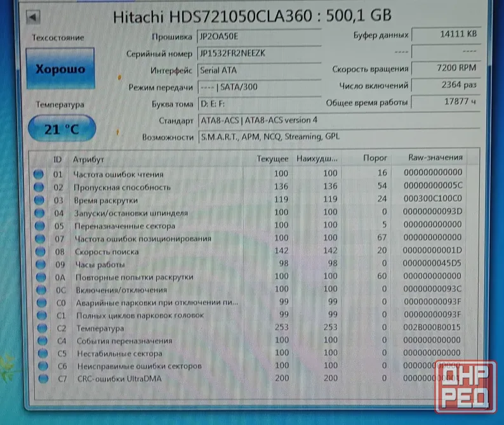This screenshot has width=504, height=425.
Task: Click status circle for 03 Время раскрутки
Action: tap(39, 200)
